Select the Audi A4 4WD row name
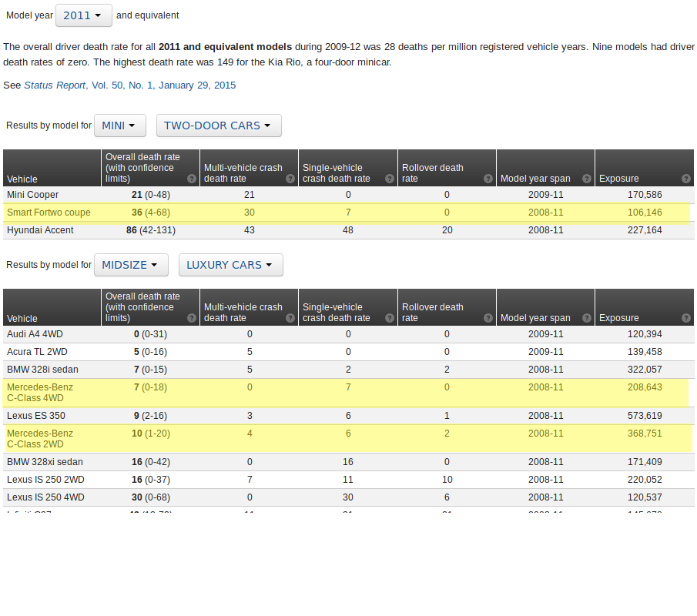The image size is (697, 616). point(35,334)
